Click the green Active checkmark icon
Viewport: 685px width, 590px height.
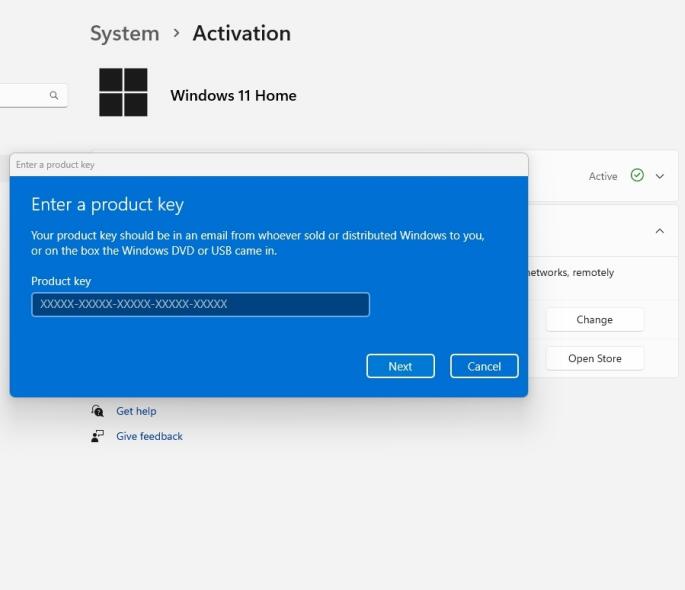[637, 175]
